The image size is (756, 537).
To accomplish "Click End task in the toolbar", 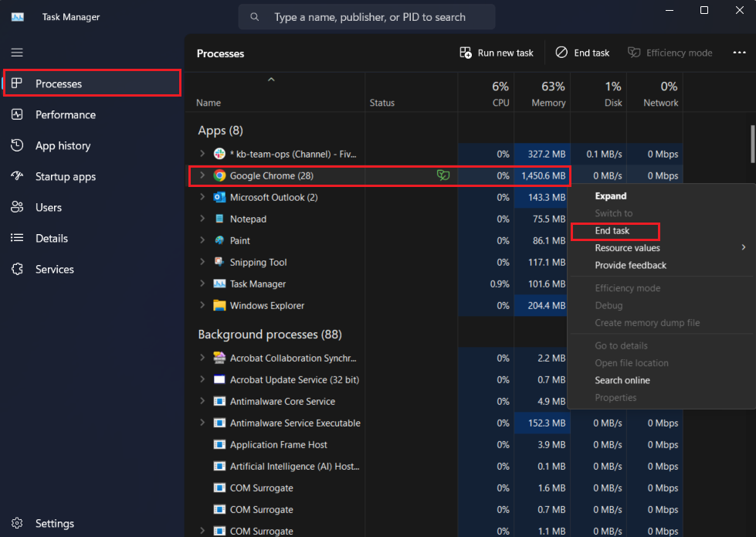I will [583, 53].
